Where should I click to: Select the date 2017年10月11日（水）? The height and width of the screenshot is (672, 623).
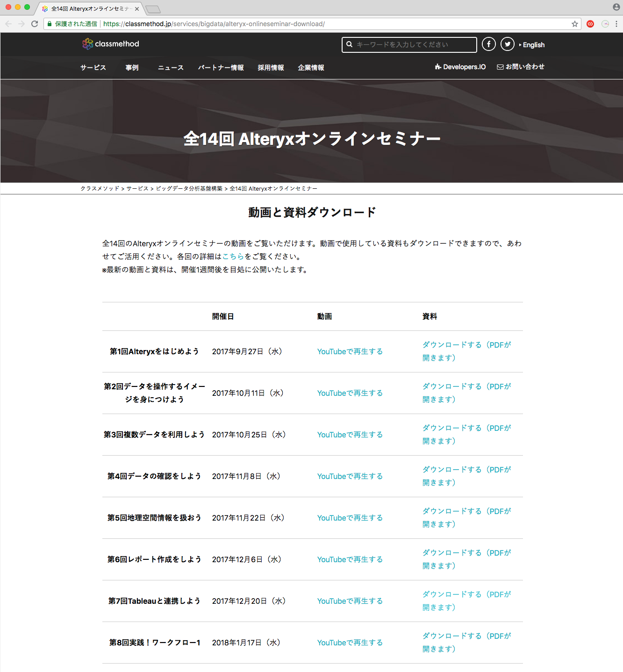[248, 393]
